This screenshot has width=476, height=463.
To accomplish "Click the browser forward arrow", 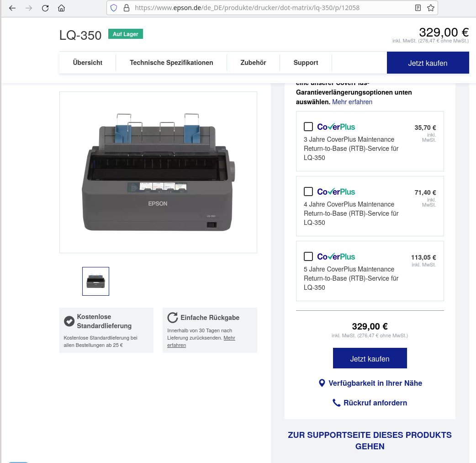I will (29, 8).
